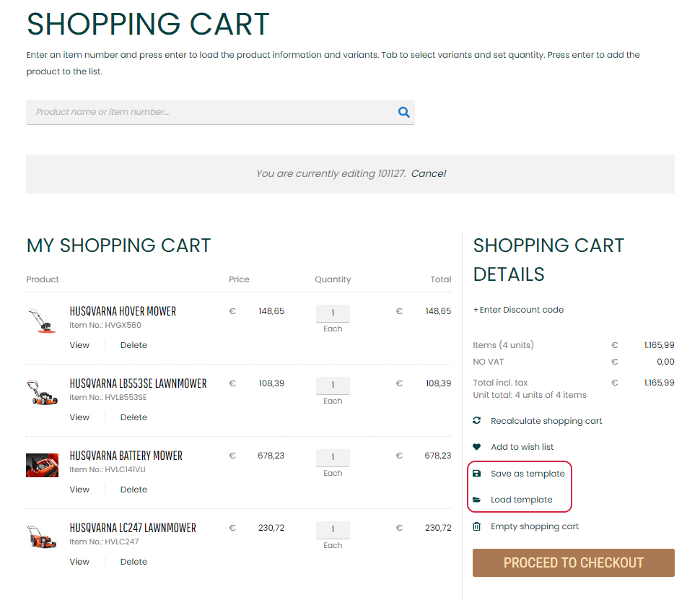
Task: Click the folder icon for Load template
Action: 477,500
